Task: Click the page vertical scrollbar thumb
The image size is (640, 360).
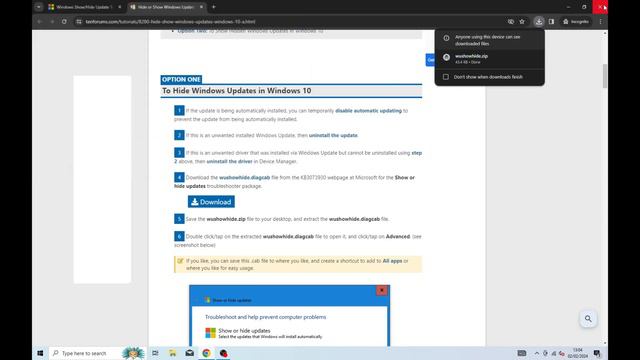Action: [604, 76]
